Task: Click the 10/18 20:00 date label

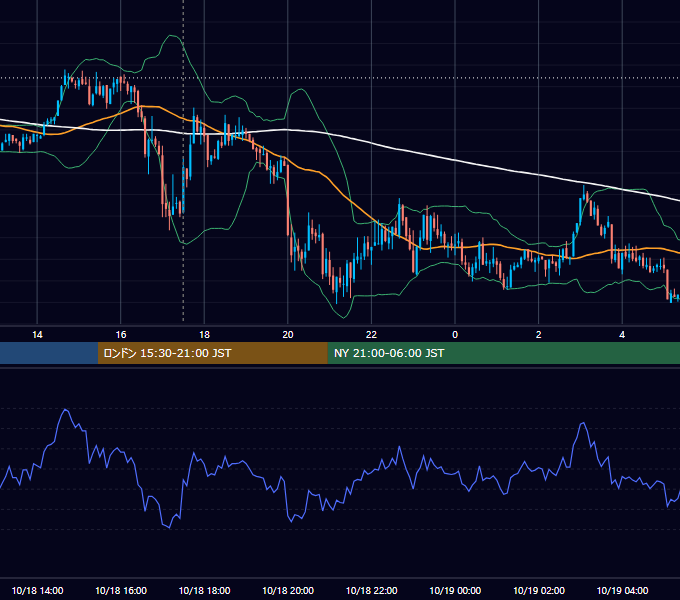Action: pos(288,590)
